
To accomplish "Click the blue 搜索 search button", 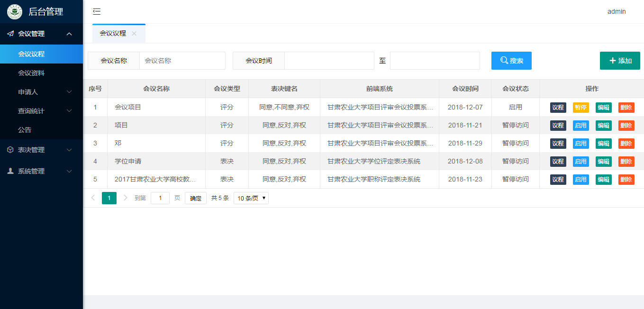I will point(511,61).
